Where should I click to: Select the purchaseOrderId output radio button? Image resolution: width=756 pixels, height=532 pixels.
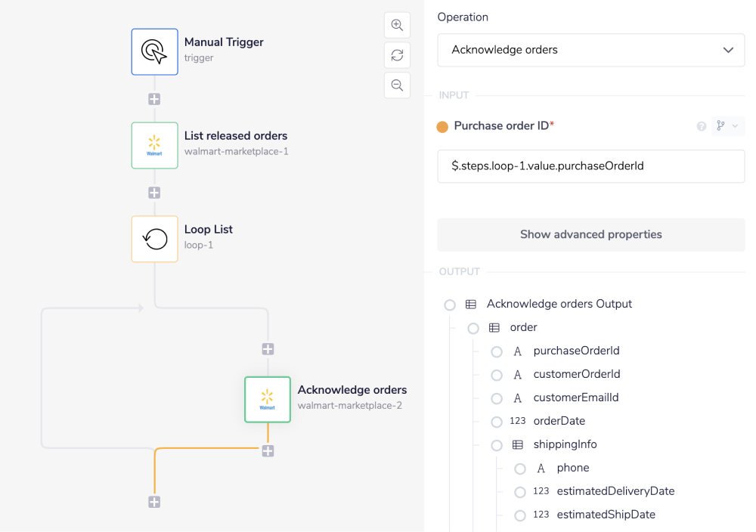coord(497,351)
